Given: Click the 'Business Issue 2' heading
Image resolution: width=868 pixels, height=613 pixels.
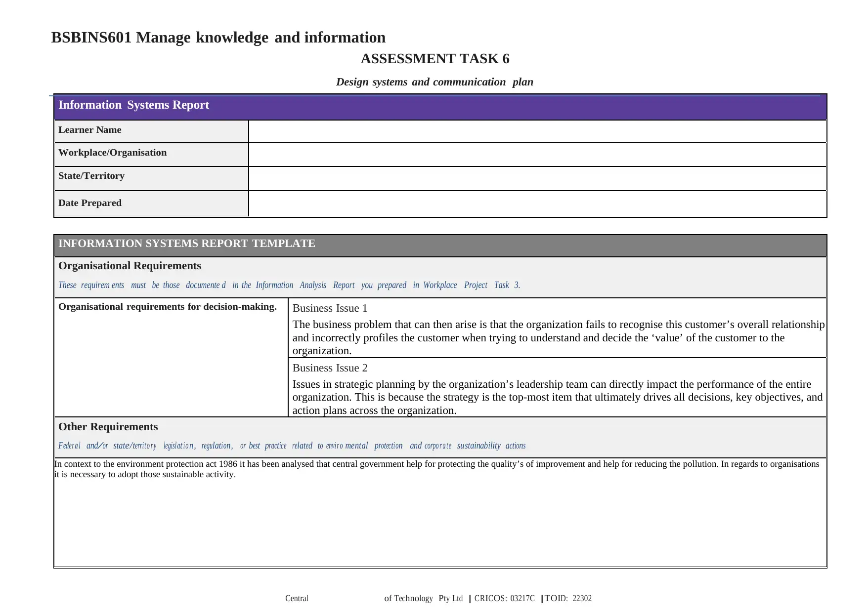Looking at the screenshot, I should 330,368.
